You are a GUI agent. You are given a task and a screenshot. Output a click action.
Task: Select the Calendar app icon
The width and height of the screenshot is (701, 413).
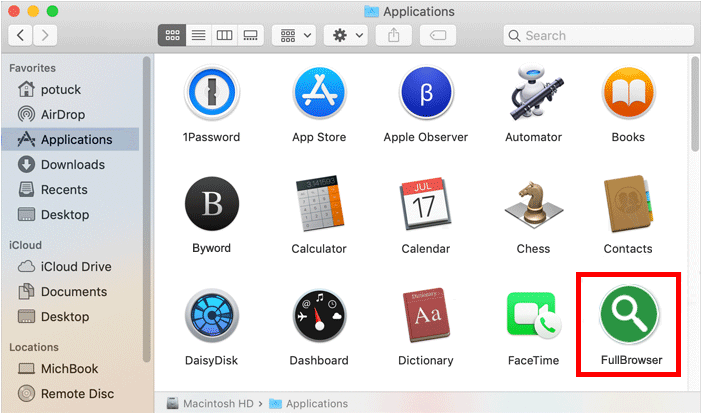426,204
